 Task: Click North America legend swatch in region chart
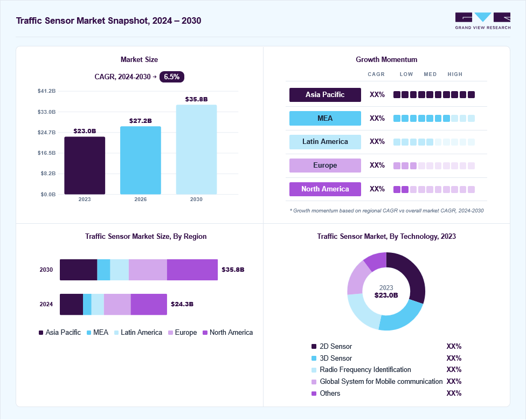coord(205,333)
